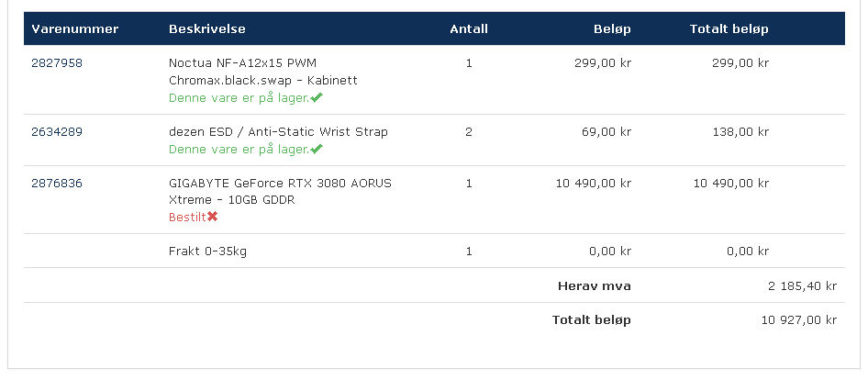Open item number 2827958 link
This screenshot has width=868, height=380.
click(57, 63)
